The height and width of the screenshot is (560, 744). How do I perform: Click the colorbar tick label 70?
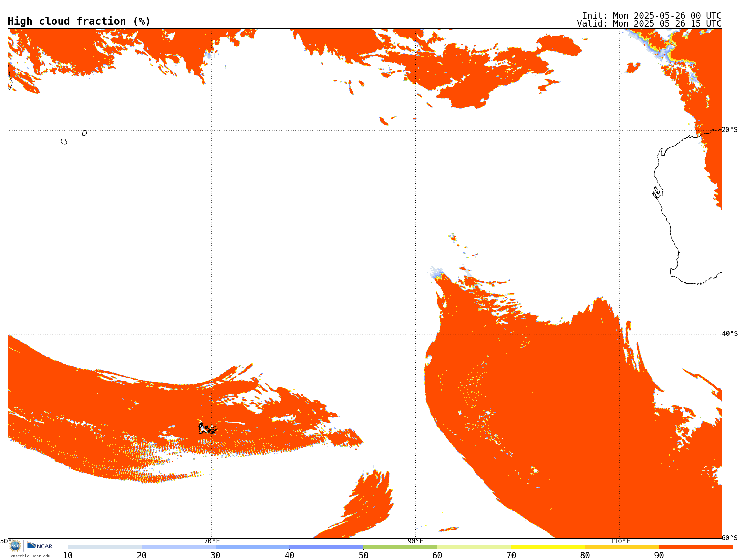[511, 556]
